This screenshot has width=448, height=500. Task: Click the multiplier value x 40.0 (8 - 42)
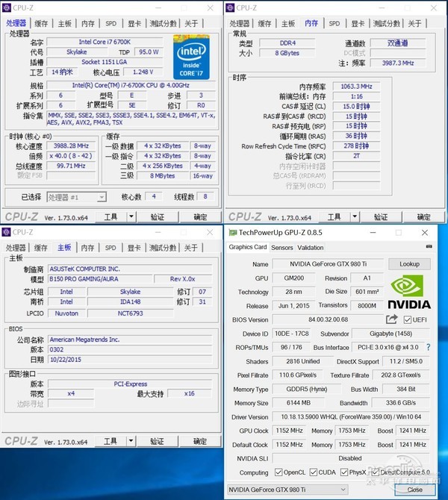71,156
